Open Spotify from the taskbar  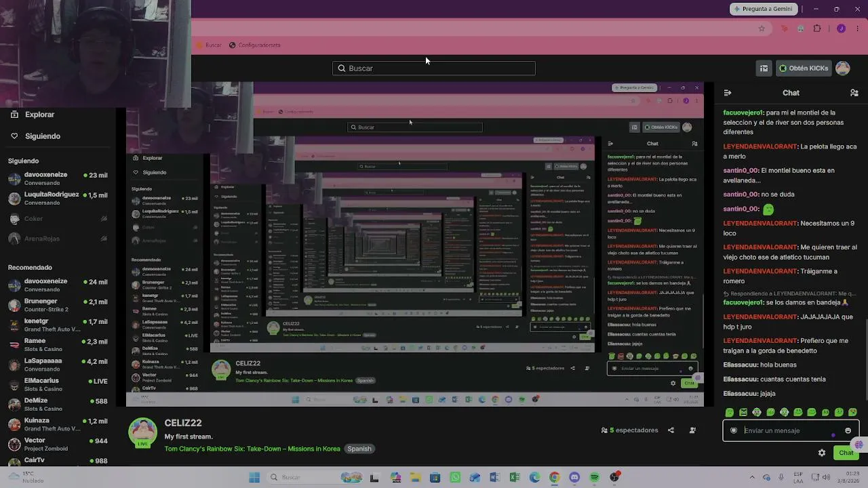click(x=595, y=477)
